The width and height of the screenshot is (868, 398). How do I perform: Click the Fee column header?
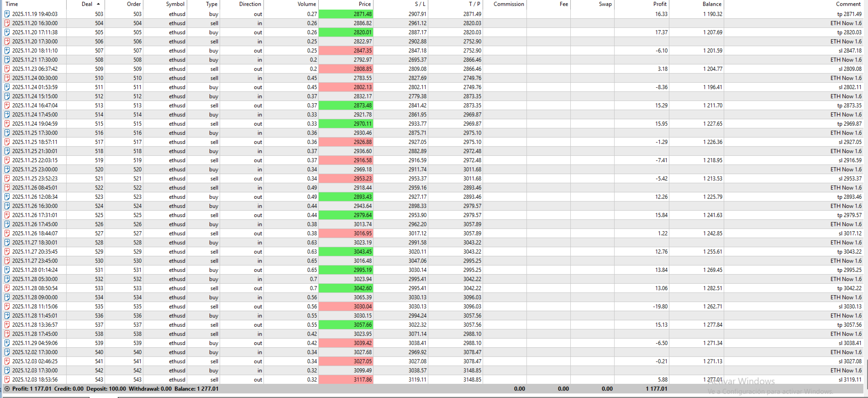564,4
